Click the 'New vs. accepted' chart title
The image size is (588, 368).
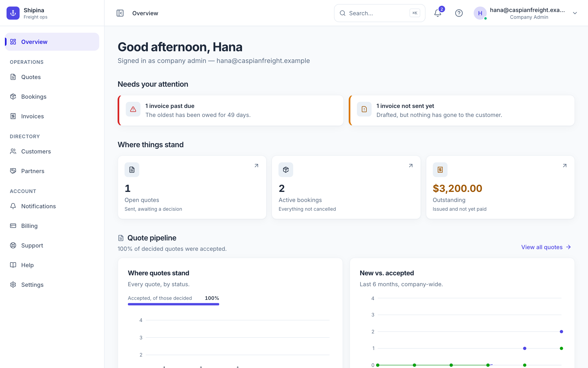pos(387,273)
